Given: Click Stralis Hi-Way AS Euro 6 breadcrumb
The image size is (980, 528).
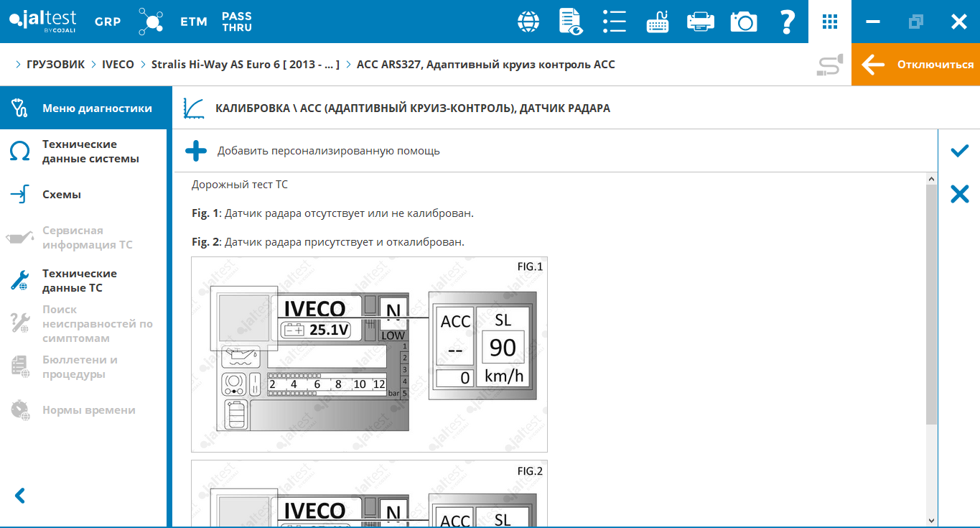Looking at the screenshot, I should click(246, 65).
